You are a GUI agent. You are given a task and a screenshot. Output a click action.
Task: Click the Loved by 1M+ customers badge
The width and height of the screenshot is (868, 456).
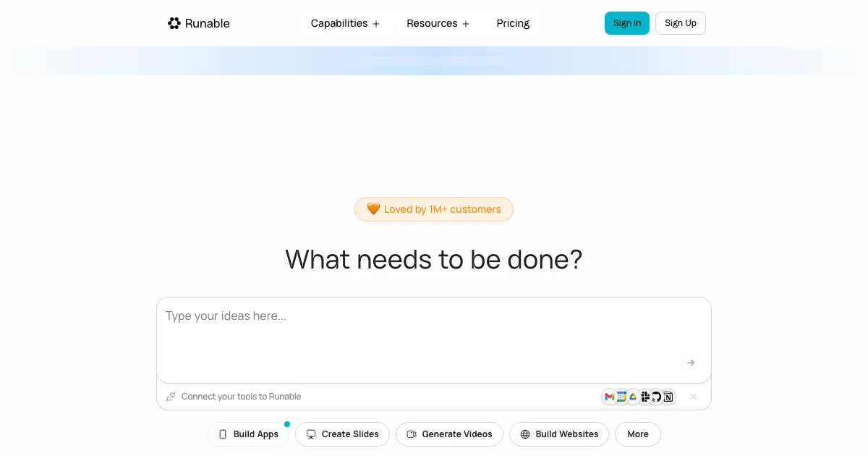click(x=434, y=209)
